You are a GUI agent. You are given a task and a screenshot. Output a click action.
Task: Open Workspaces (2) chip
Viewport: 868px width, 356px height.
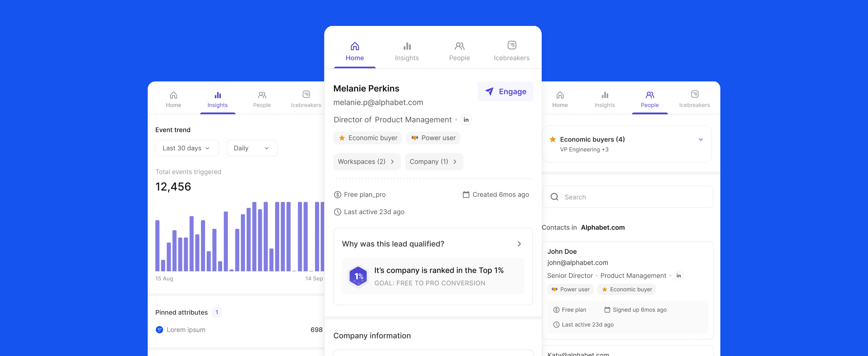coord(367,162)
